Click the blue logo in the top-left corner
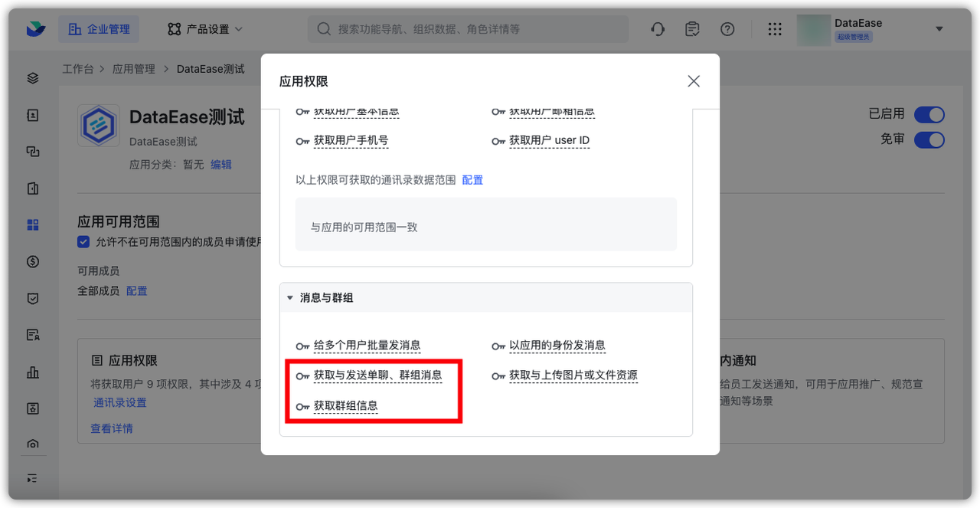The image size is (980, 508). [x=35, y=29]
